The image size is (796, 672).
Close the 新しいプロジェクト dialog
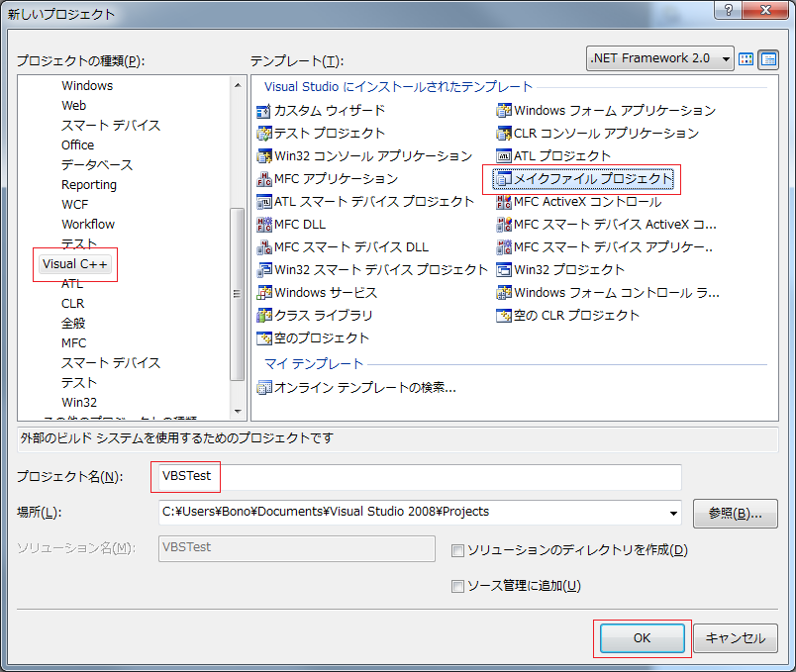765,10
